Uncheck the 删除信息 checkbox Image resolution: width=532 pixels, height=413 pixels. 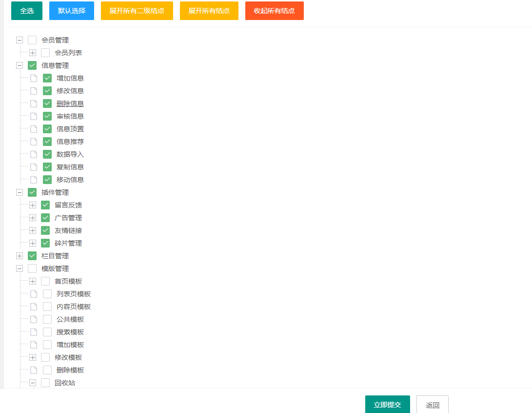click(47, 103)
